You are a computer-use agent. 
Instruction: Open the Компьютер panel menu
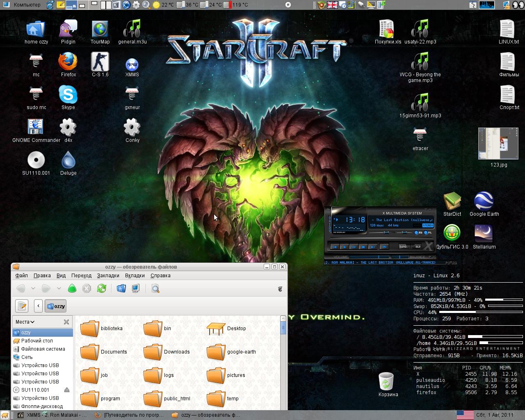[x=21, y=5]
